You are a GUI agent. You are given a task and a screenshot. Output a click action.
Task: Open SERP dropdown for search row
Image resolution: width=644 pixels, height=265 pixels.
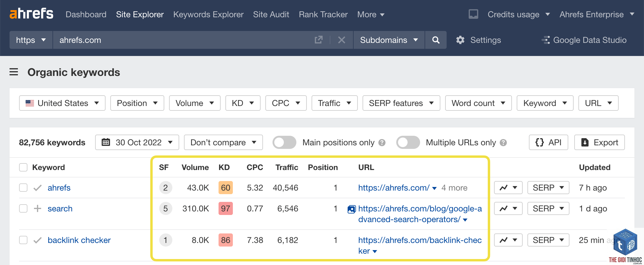pos(548,208)
